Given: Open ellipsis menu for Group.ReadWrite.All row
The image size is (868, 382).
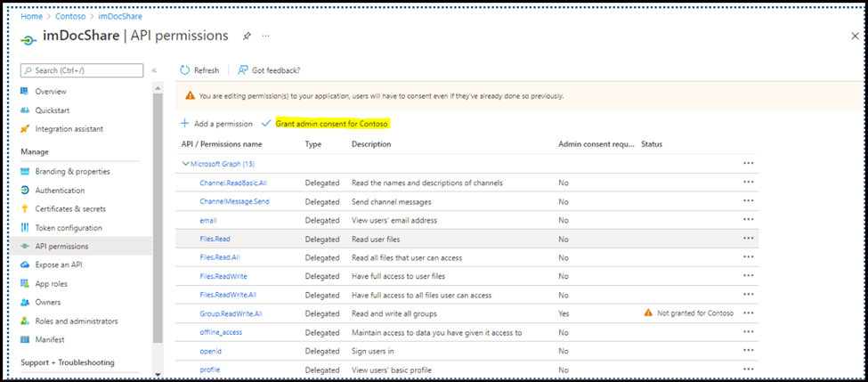Looking at the screenshot, I should point(749,313).
